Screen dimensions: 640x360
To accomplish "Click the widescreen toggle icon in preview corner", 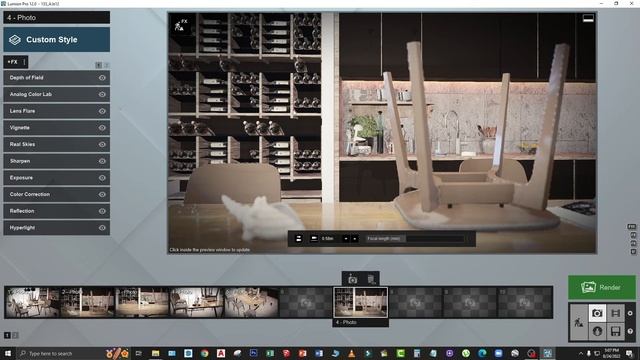I will pos(588,18).
